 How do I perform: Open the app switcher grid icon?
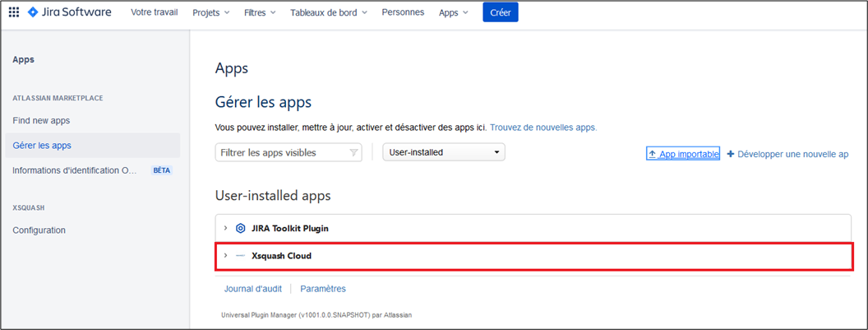tap(14, 12)
